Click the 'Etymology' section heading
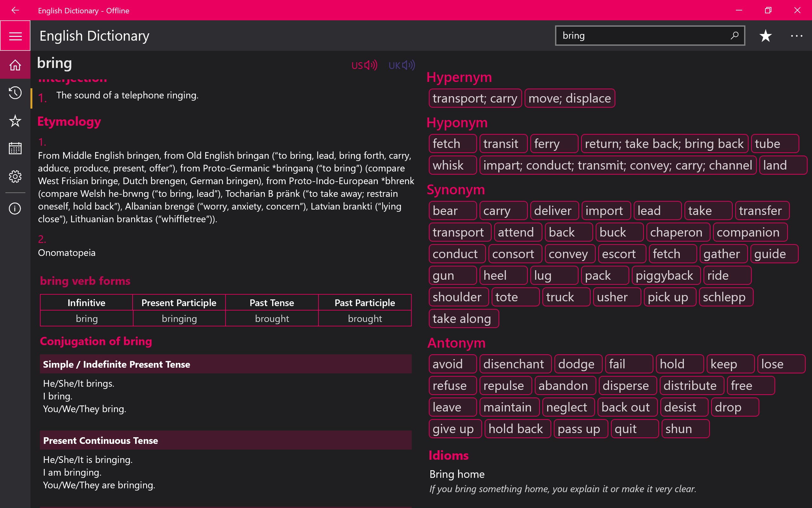Image resolution: width=812 pixels, height=508 pixels. point(69,121)
